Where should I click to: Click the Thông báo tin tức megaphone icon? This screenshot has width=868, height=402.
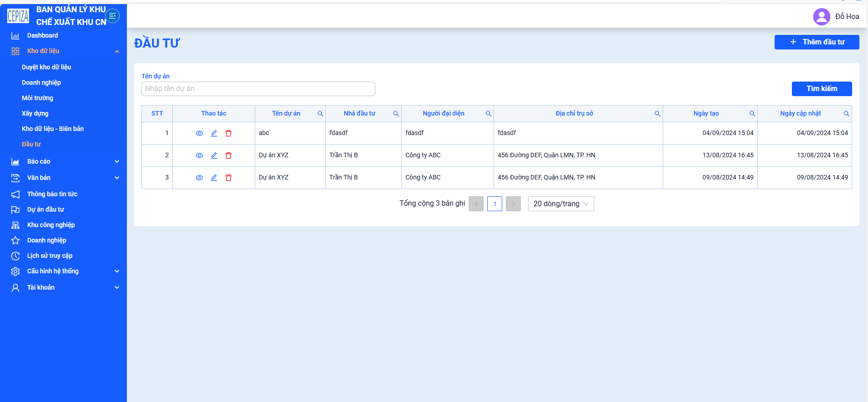(15, 194)
